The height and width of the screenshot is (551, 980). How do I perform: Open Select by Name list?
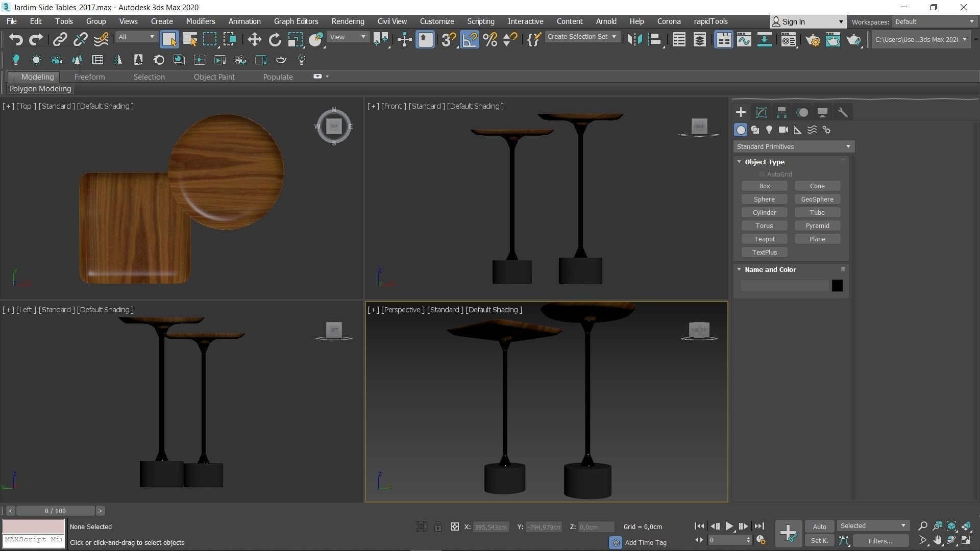coord(189,39)
